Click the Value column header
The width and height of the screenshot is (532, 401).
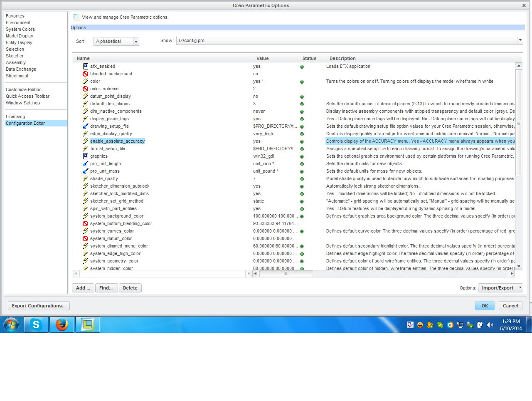[275, 58]
